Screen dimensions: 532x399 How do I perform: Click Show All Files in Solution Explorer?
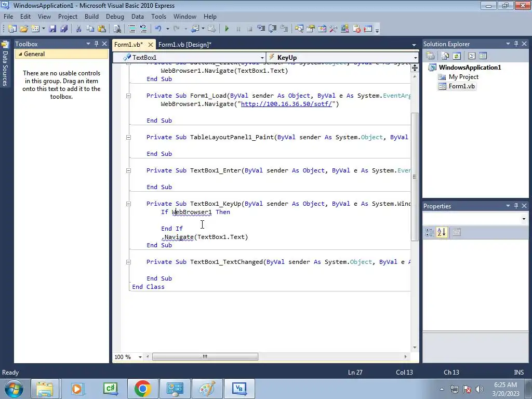[x=445, y=56]
